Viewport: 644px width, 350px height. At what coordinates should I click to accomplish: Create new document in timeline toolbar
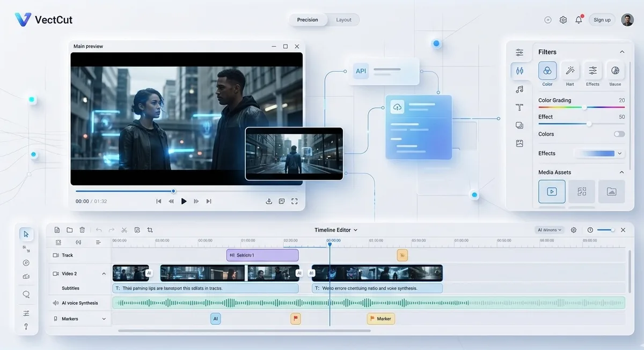tap(57, 230)
